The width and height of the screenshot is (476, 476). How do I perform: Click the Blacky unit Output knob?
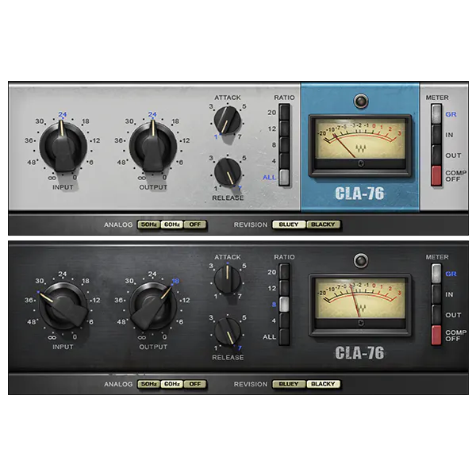152,306
